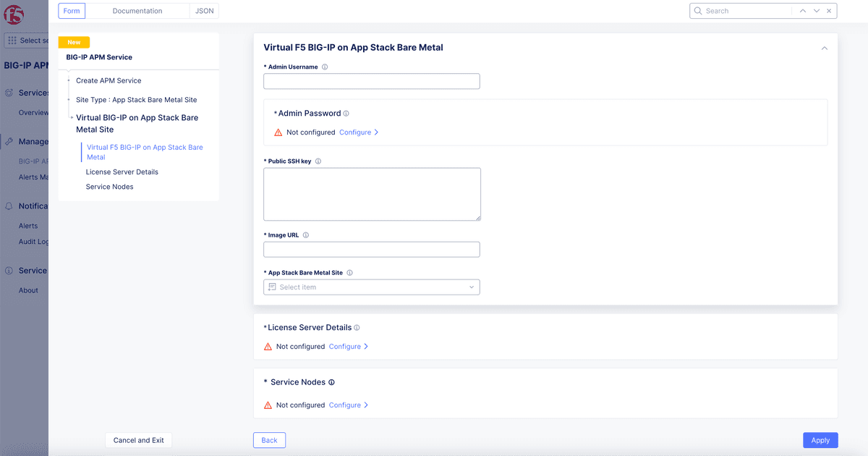The height and width of the screenshot is (456, 868).
Task: Click the Public SSH key info icon
Action: click(x=317, y=161)
